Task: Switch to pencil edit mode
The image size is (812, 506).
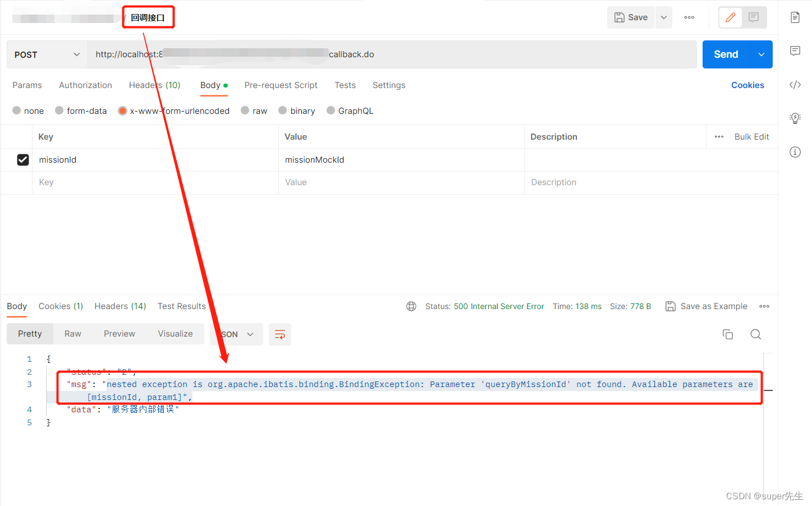Action: point(730,17)
